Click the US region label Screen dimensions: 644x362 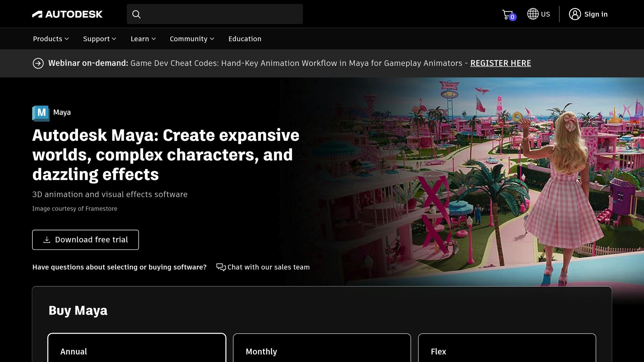545,14
